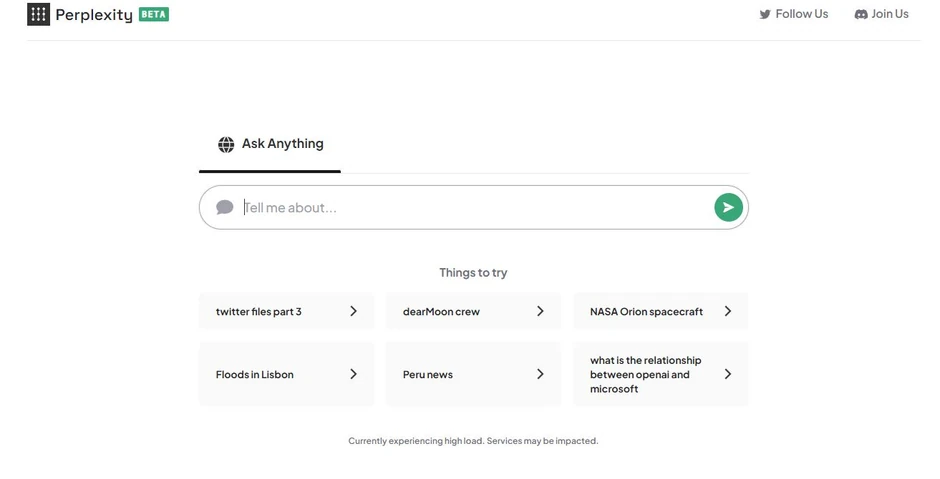This screenshot has height=479, width=940.
Task: Try the 'Peru news' suggestion
Action: [428, 374]
